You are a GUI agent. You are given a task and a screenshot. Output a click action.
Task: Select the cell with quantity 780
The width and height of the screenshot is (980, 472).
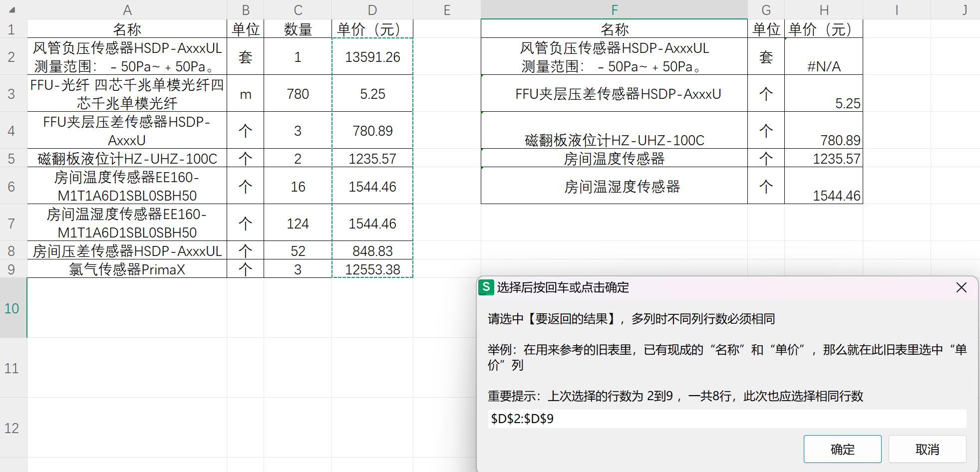click(298, 94)
